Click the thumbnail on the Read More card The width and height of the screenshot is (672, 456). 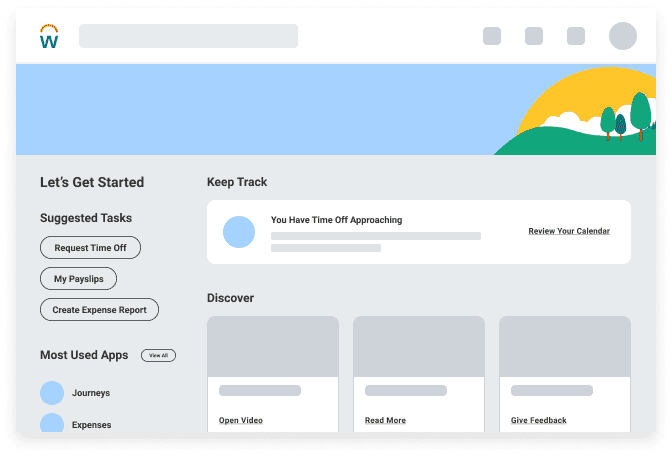[x=419, y=346]
